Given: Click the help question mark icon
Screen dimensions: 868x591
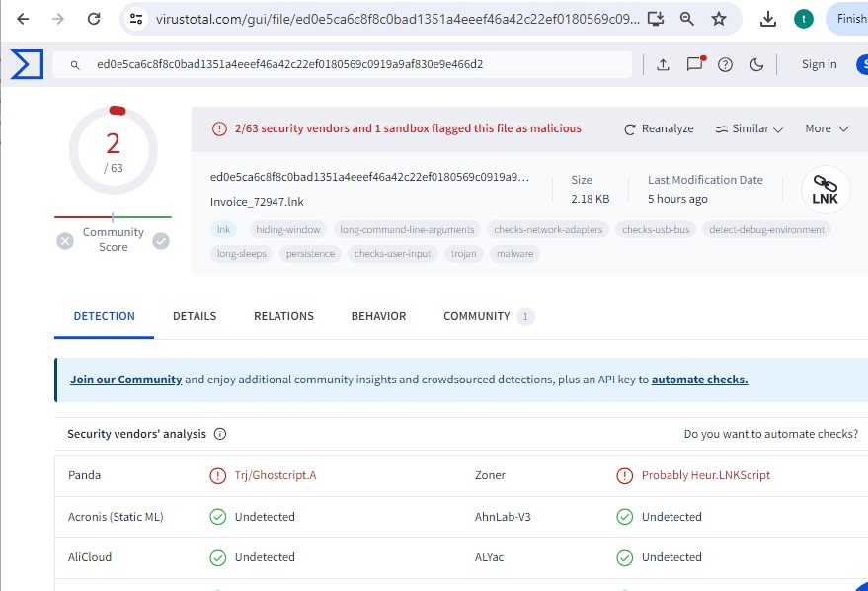Looking at the screenshot, I should [726, 65].
